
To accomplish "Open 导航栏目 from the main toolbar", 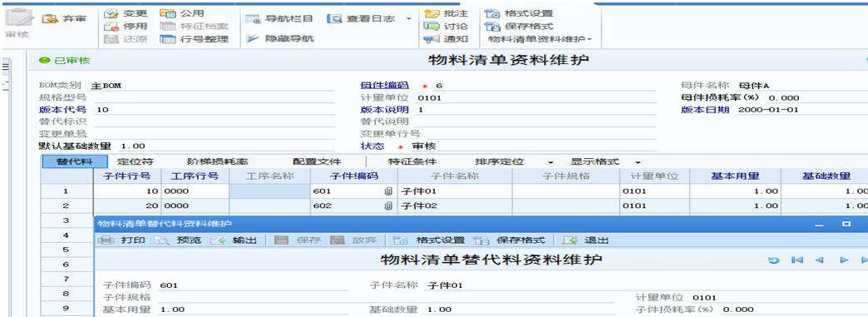I will (x=279, y=19).
